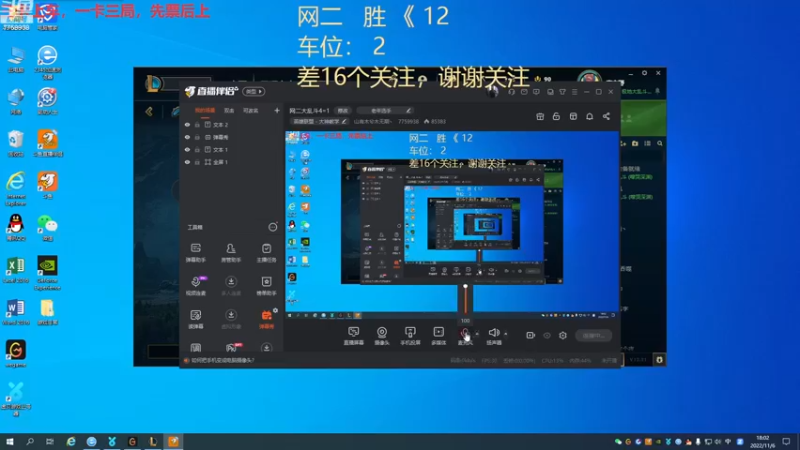Click the back arrow in the League client
The image size is (800, 450).
point(149,111)
